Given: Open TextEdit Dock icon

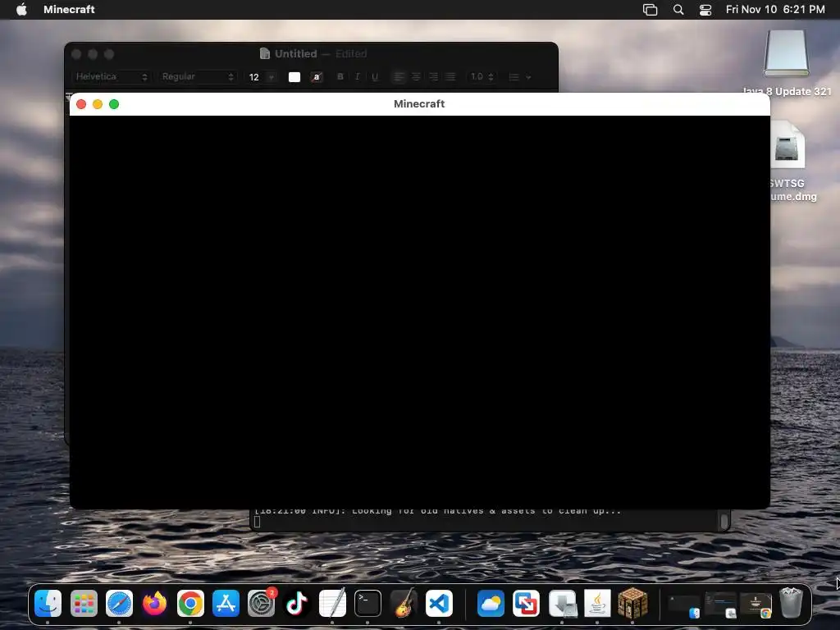Looking at the screenshot, I should coord(332,603).
